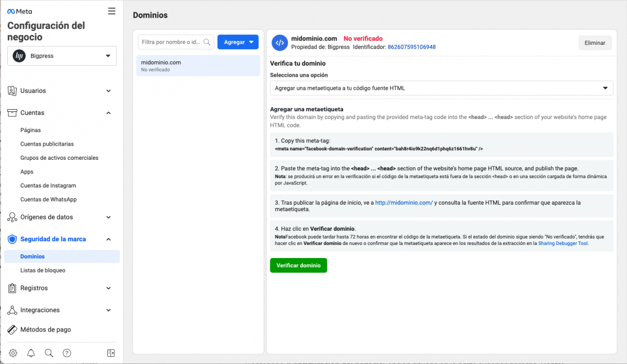
Task: Open the Sharing Debugger Tool link
Action: pyautogui.click(x=563, y=243)
